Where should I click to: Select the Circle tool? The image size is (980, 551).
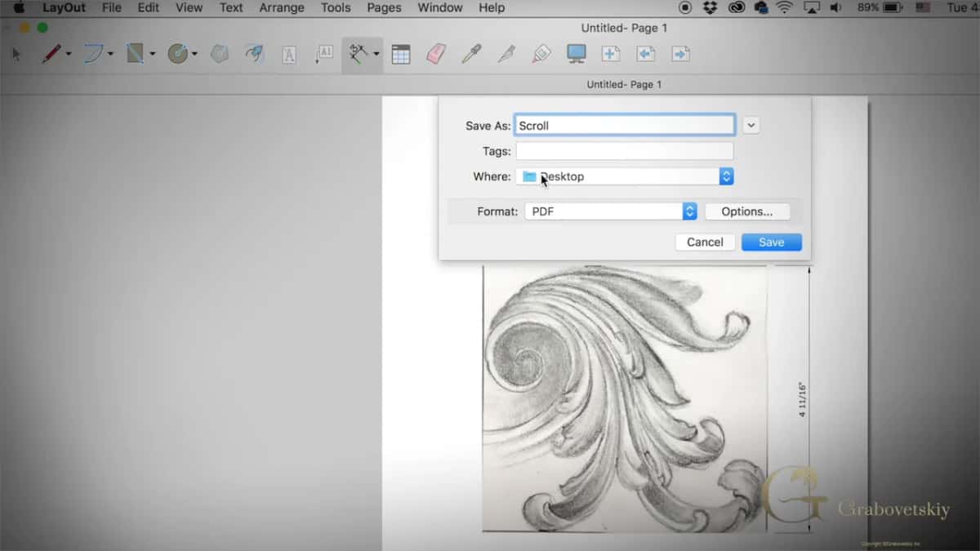pos(177,55)
